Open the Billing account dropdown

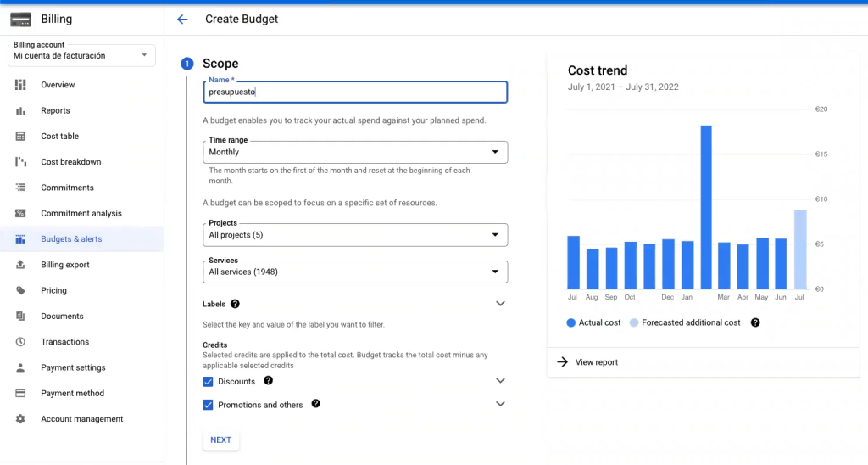pyautogui.click(x=81, y=55)
